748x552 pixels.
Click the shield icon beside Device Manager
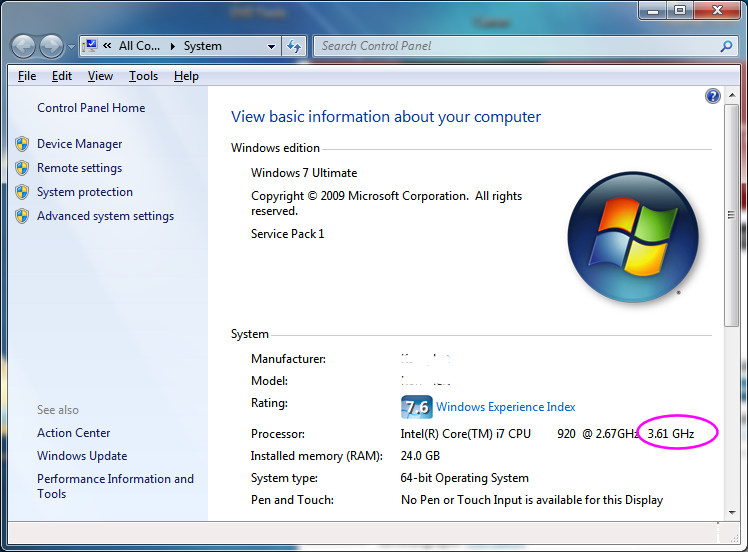tap(22, 144)
